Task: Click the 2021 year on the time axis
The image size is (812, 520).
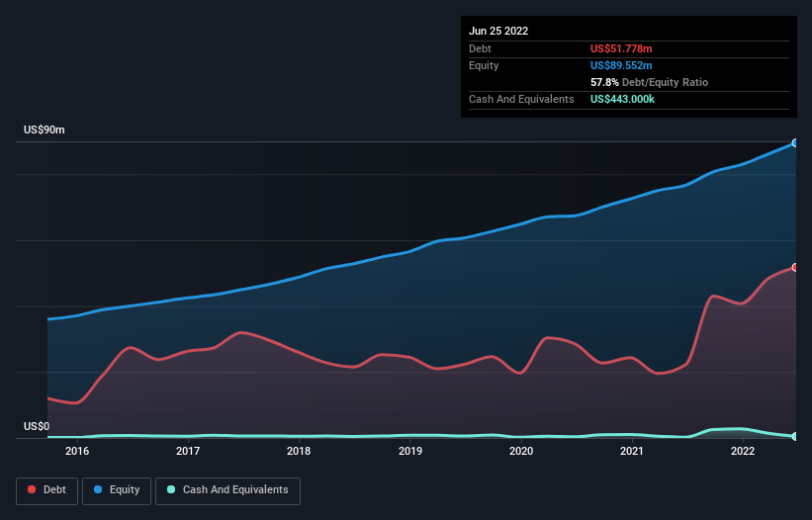Action: tap(632, 452)
